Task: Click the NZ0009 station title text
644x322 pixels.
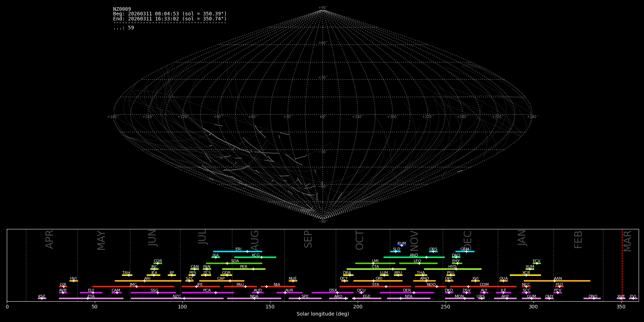Action: click(x=122, y=9)
